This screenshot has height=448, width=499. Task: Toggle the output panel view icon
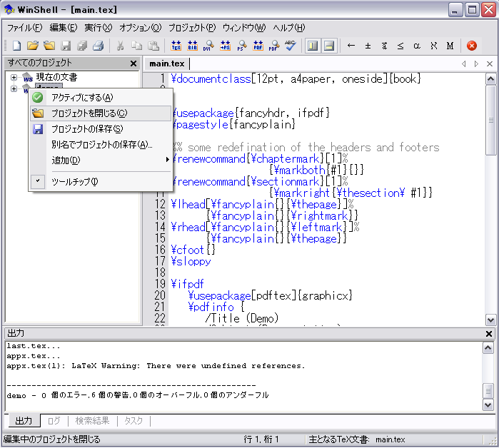[329, 46]
